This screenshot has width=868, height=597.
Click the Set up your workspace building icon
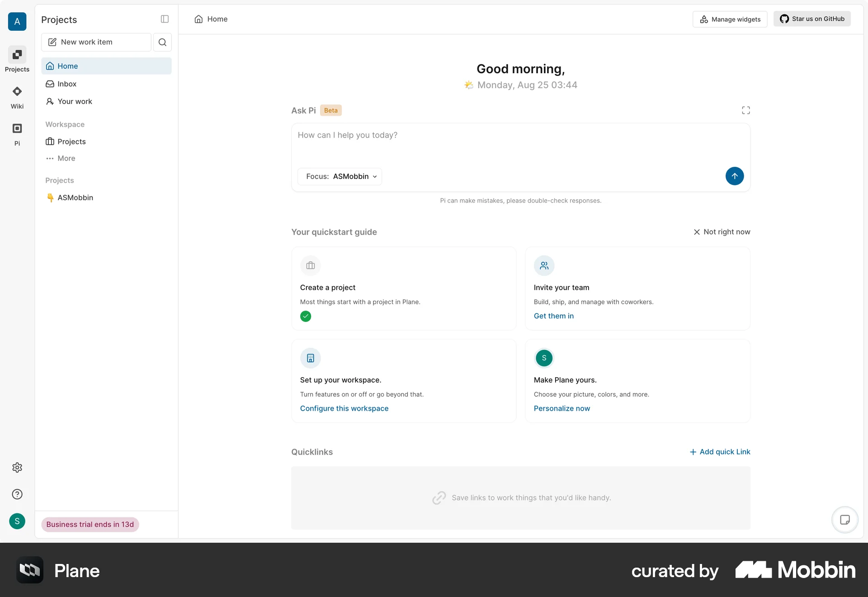(310, 358)
